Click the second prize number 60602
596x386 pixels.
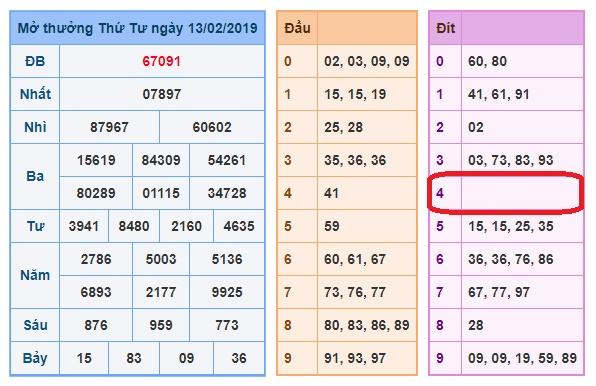[x=212, y=127]
